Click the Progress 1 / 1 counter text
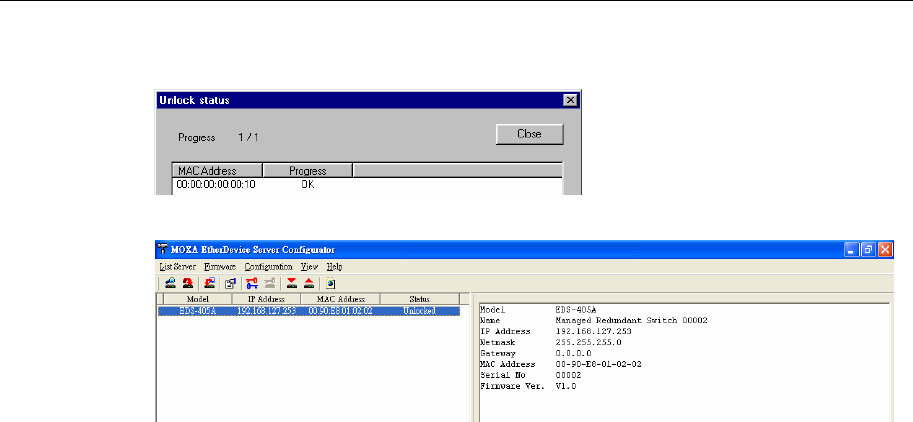913x422 pixels. (x=218, y=138)
